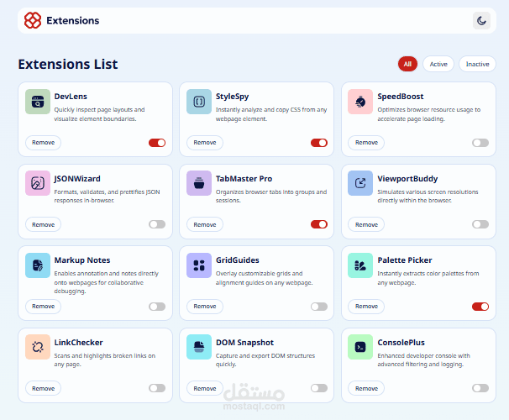Viewport: 509px width, 420px height.
Task: Disable the DevLens toggle
Action: click(157, 143)
